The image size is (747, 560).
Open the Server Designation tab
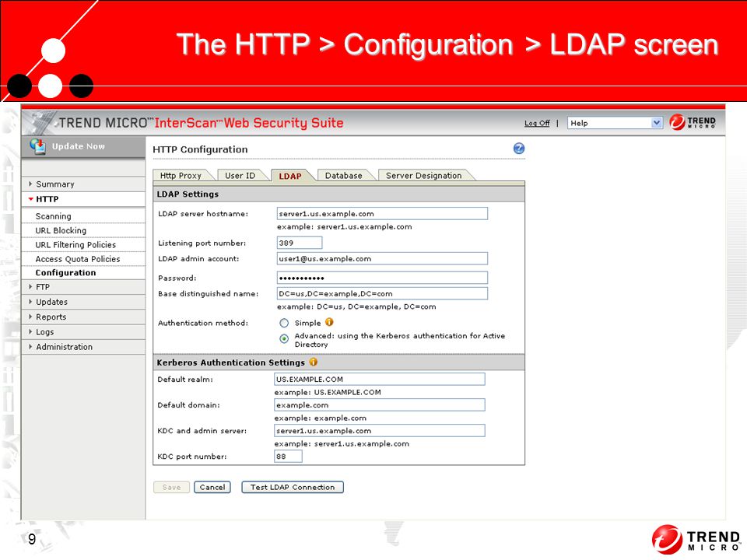(x=423, y=175)
